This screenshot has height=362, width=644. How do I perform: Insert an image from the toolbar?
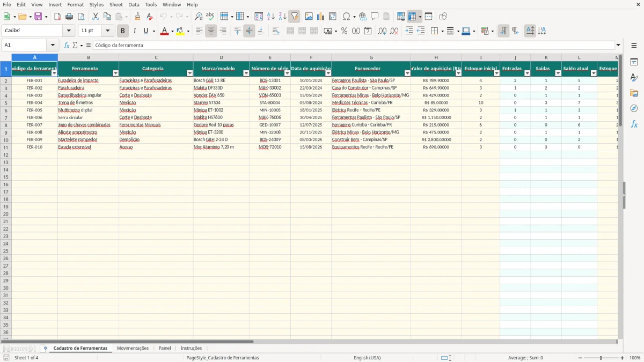click(x=309, y=17)
